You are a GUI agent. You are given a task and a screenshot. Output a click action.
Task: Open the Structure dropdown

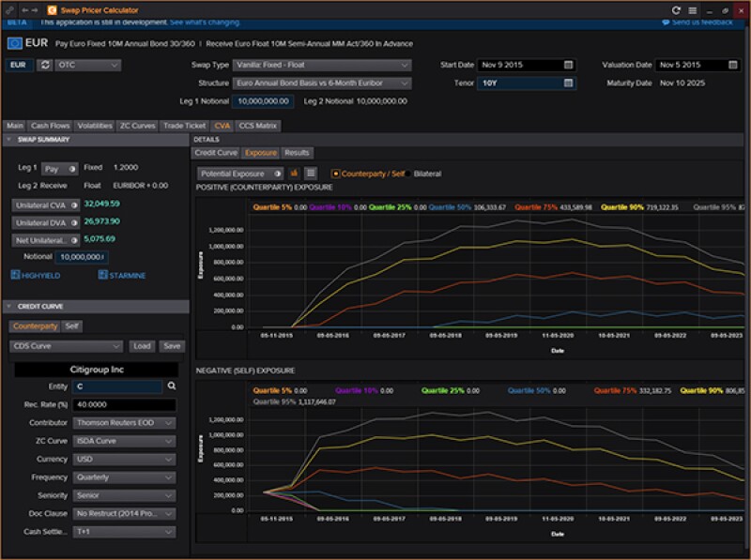point(322,83)
